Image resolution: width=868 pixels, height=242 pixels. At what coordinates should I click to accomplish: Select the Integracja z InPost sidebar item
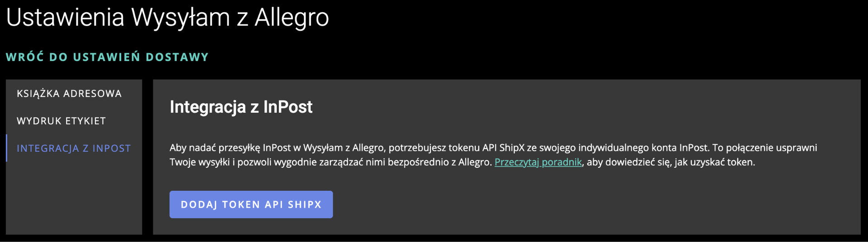[74, 148]
